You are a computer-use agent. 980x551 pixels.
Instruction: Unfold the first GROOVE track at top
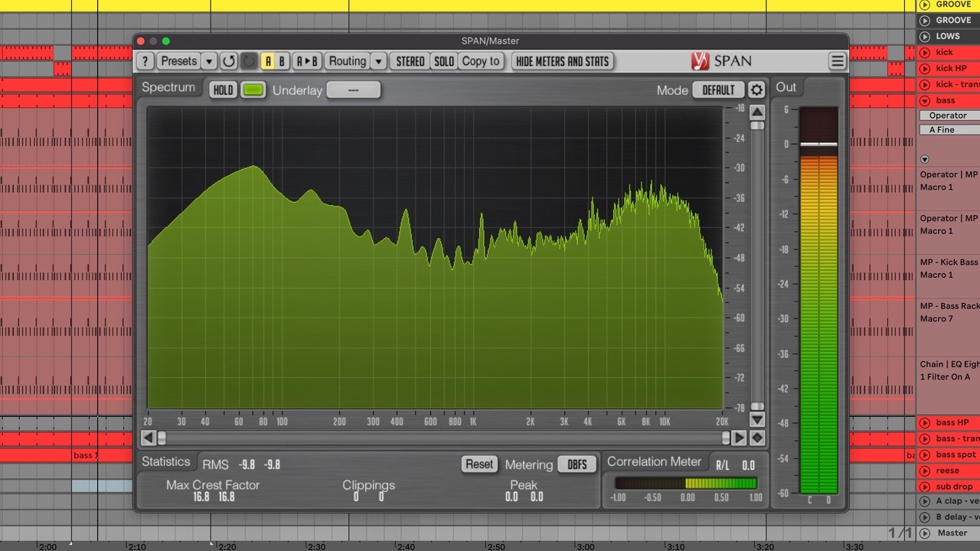[925, 5]
